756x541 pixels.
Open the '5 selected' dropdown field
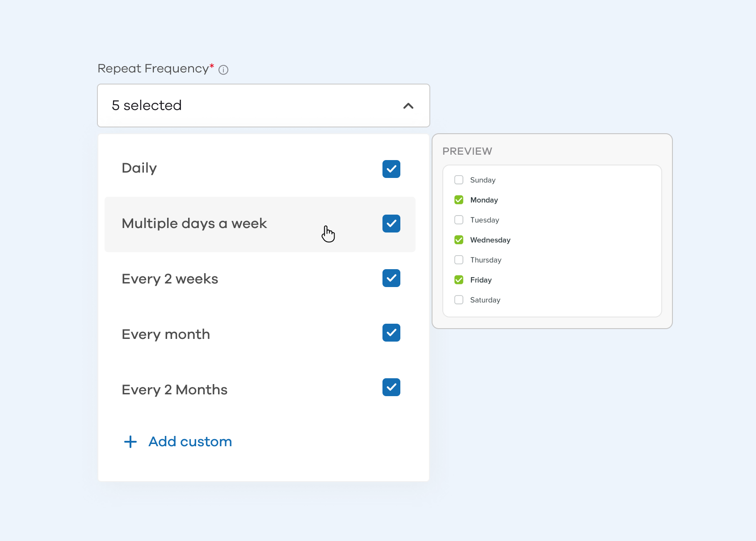click(264, 106)
